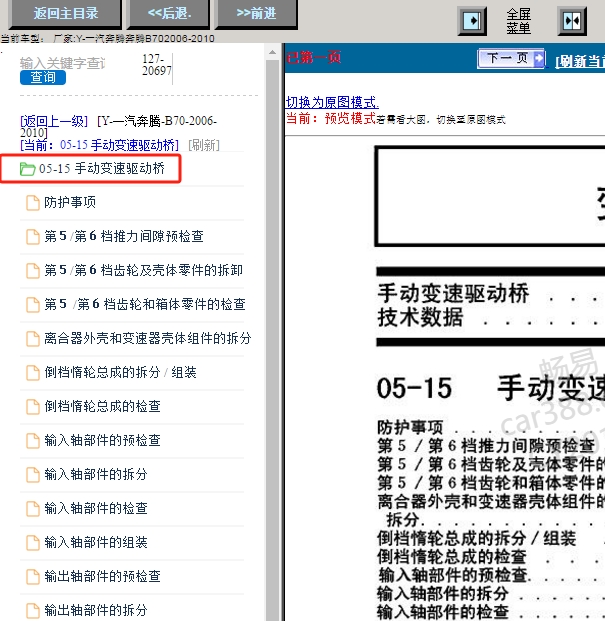Click the 127-20697 code text
This screenshot has height=621, width=605.
click(157, 65)
